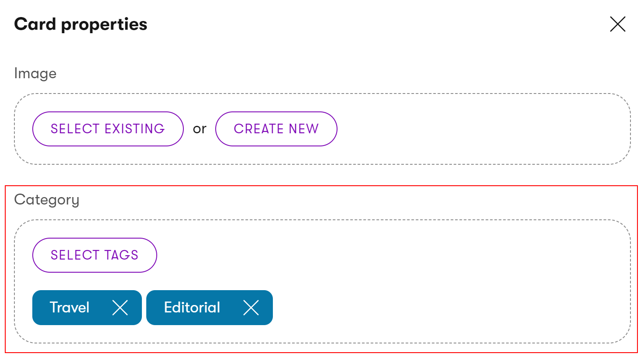This screenshot has width=644, height=364.
Task: Start creating a new card image
Action: (276, 129)
